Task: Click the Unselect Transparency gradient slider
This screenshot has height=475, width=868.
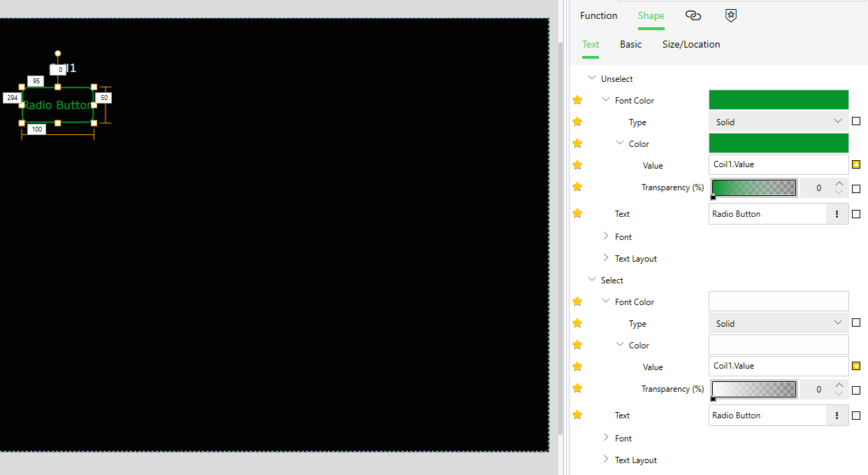Action: click(x=754, y=187)
